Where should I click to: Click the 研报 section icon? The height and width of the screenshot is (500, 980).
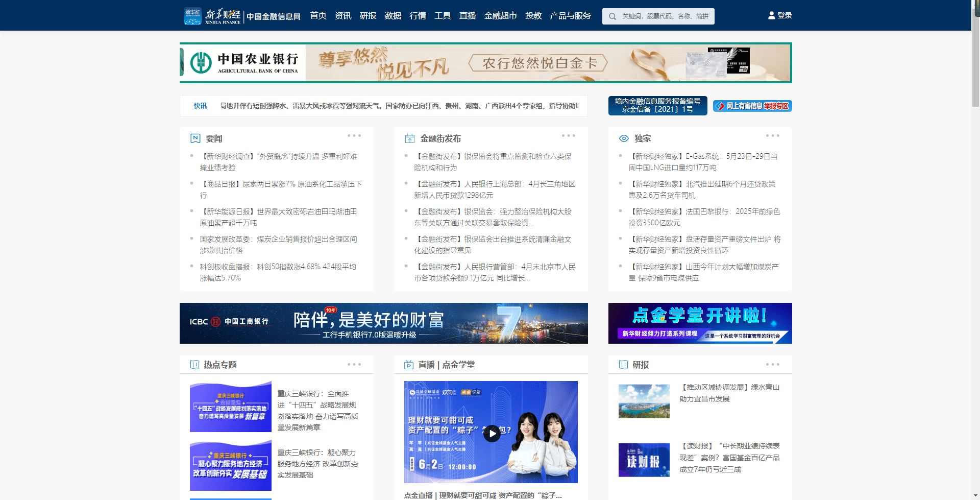pos(623,365)
